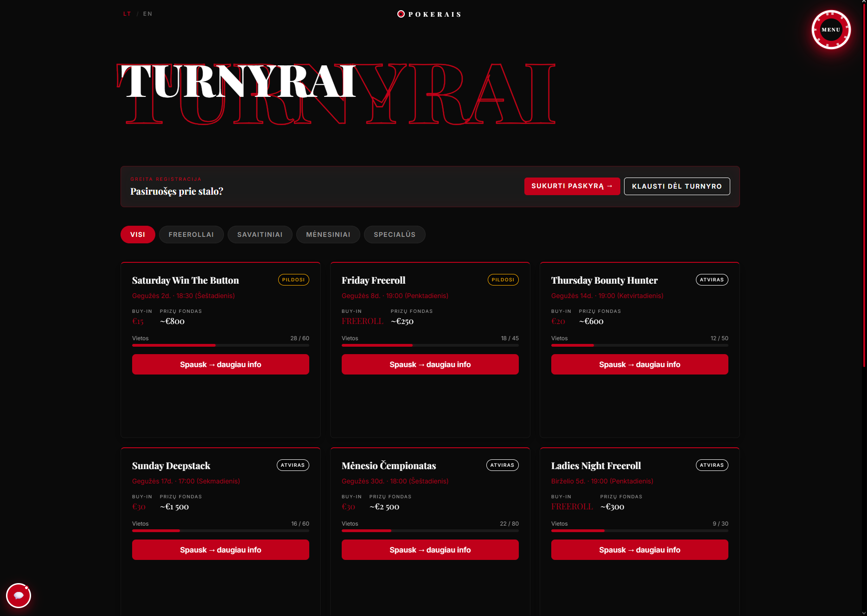Viewport: 867px width, 616px height.
Task: Click the '22 / 80' seats count
Action: tap(510, 524)
